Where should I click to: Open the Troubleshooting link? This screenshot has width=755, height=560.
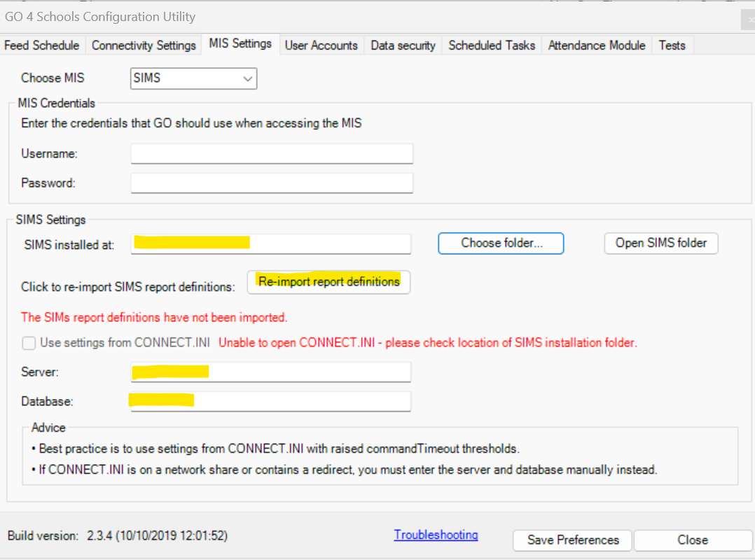[436, 535]
